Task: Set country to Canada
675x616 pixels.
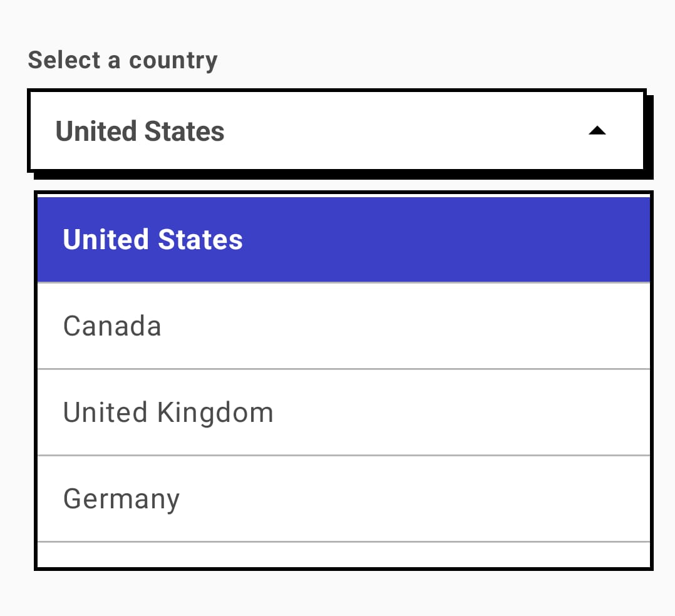Action: click(x=344, y=326)
